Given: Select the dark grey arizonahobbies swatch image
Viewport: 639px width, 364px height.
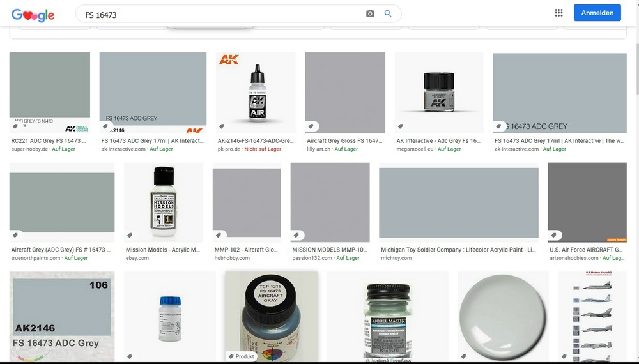Looking at the screenshot, I should click(587, 202).
